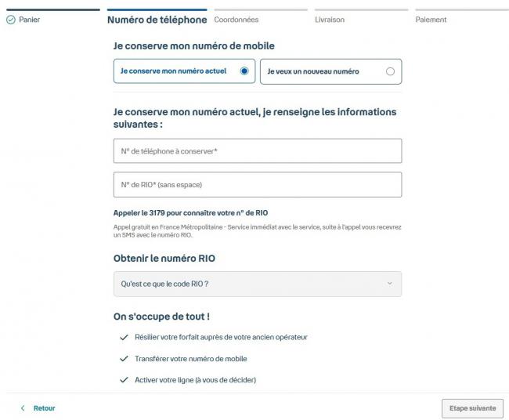Viewport: 509px width, 420px height.
Task: Expand the 'Qu'est ce que le code RIO ?' accordion
Action: coord(258,284)
